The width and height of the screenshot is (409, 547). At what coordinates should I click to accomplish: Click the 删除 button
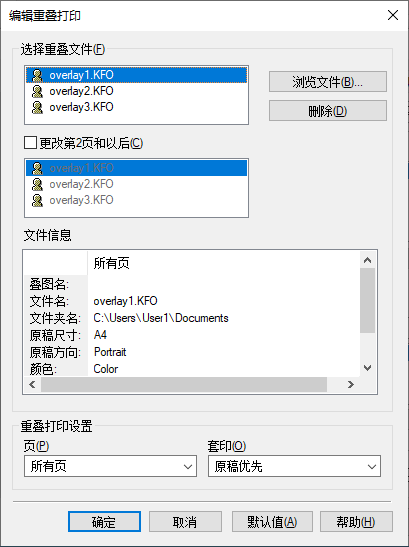click(x=328, y=111)
